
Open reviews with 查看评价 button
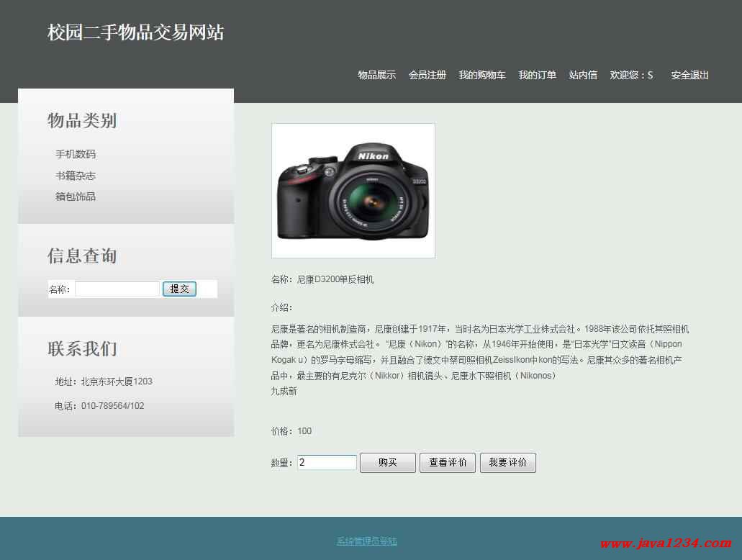pos(447,462)
